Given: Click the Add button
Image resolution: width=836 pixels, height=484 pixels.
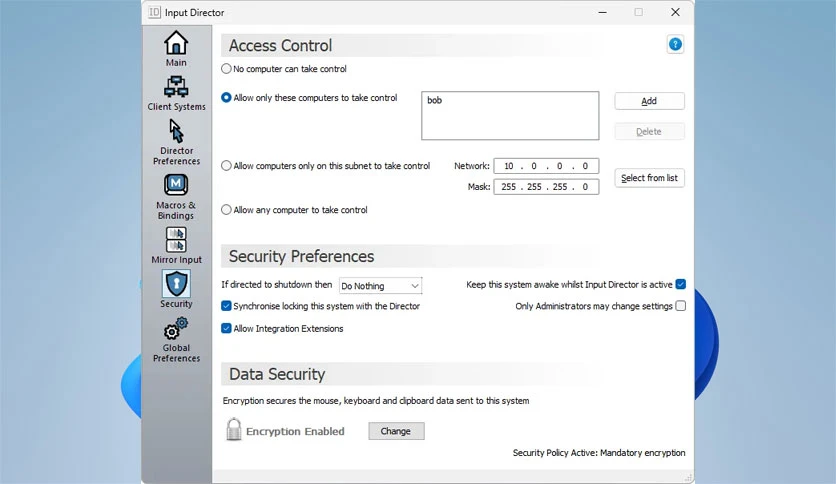Looking at the screenshot, I should tap(649, 101).
